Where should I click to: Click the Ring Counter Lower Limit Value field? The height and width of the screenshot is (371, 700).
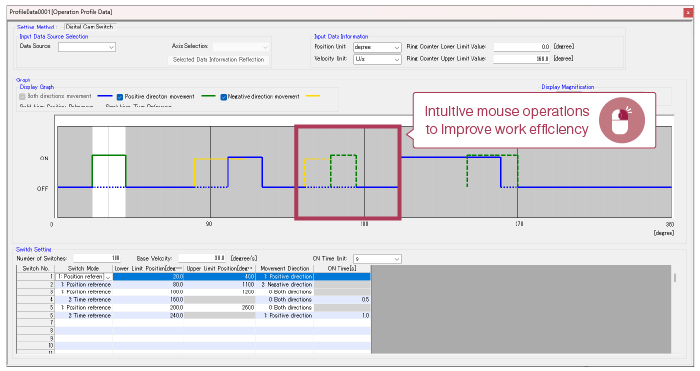(x=522, y=46)
